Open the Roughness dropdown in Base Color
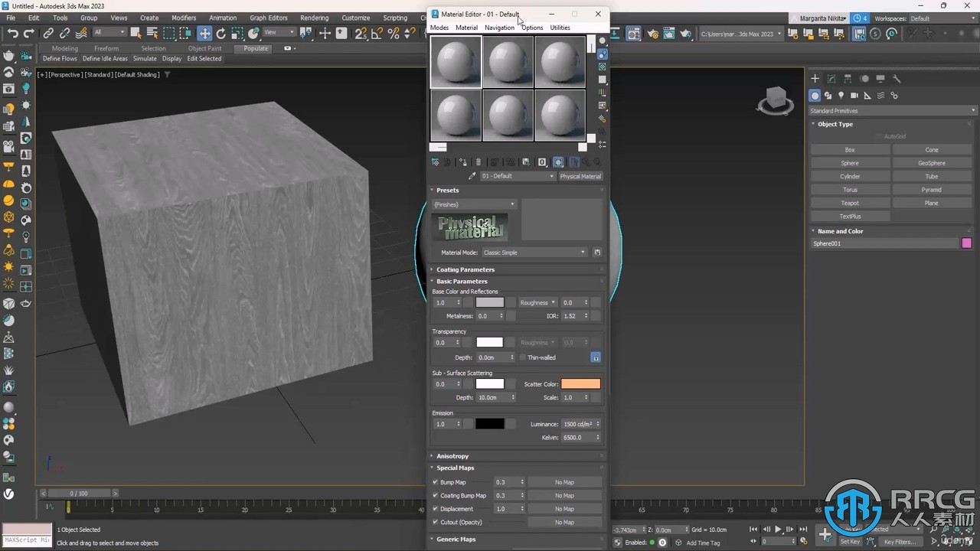This screenshot has width=980, height=551. click(538, 302)
